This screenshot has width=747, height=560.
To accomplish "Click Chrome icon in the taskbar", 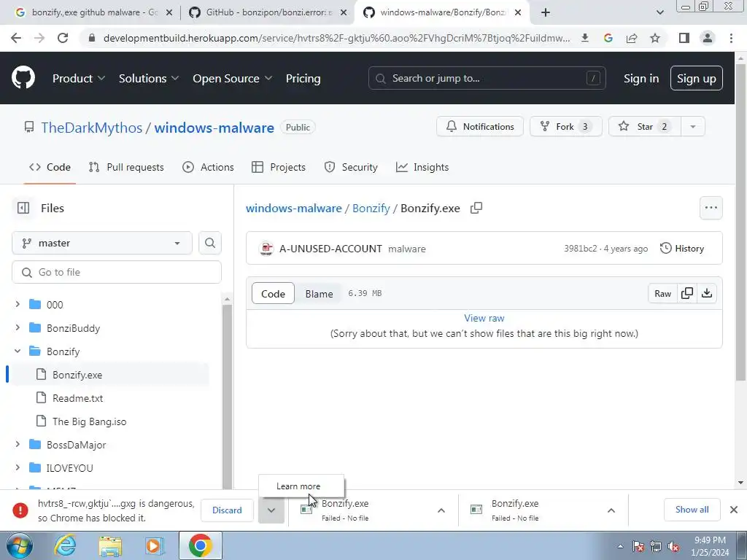I will (200, 545).
